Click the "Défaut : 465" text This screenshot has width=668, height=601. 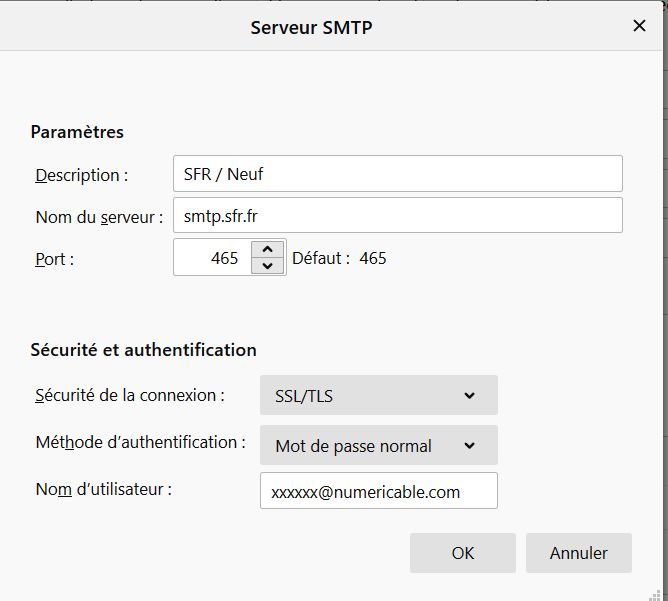click(339, 258)
